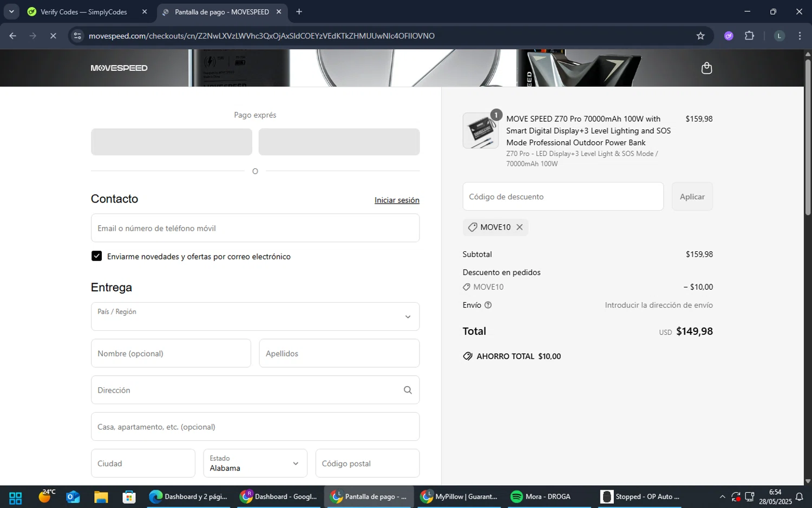Remove the MOVE10 discount code tag
The image size is (812, 508).
point(520,227)
